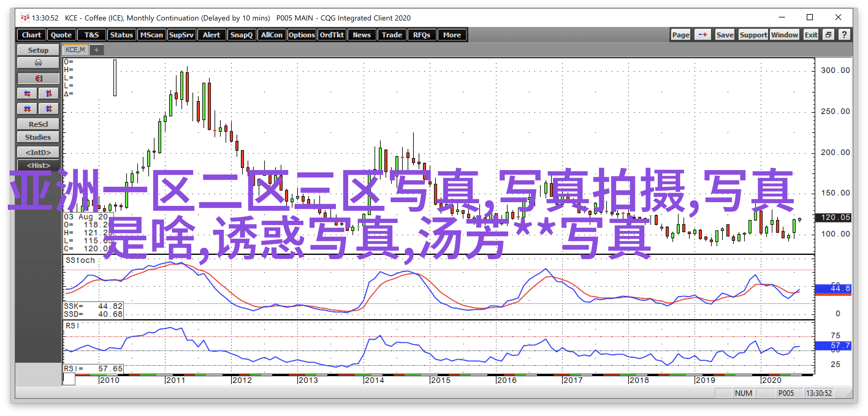The height and width of the screenshot is (416, 868).
Task: Expand the More toolbar menu
Action: [x=452, y=35]
